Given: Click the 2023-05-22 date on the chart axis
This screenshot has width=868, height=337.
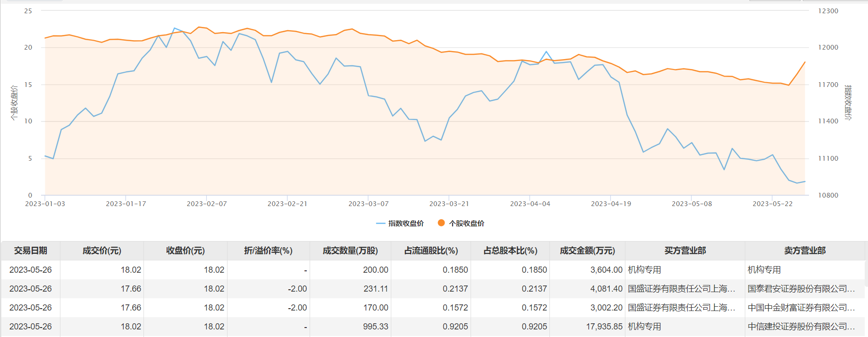Looking at the screenshot, I should point(773,204).
